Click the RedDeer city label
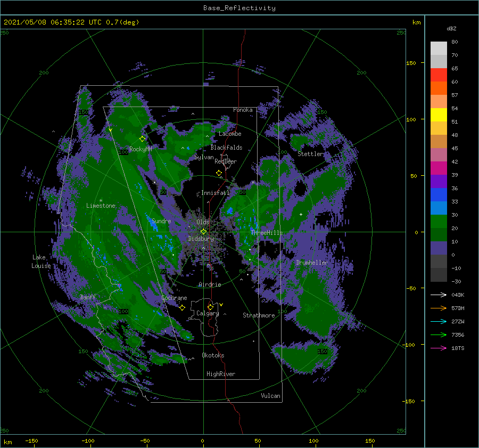The image size is (479, 448). (226, 161)
